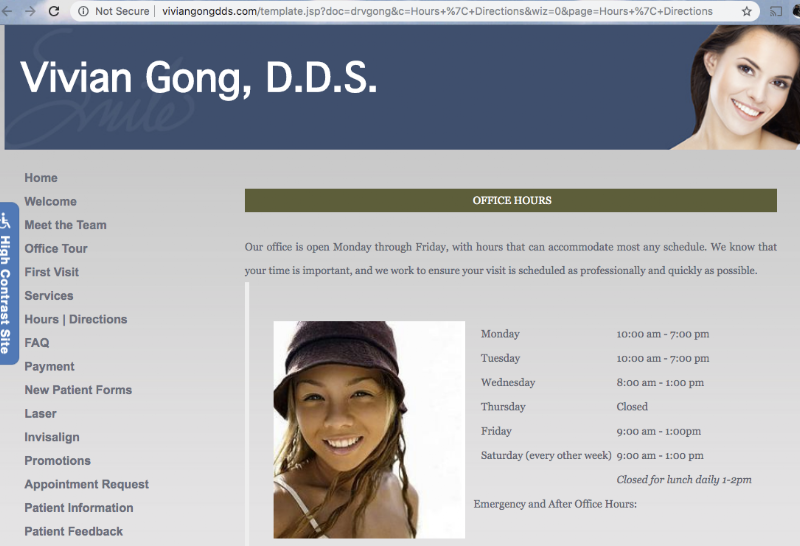The width and height of the screenshot is (800, 546).
Task: Click the Saturday 9:00 am - 1:00 pm hours
Action: click(x=660, y=456)
